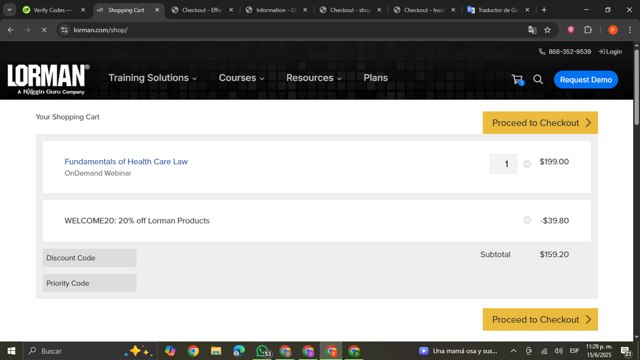Close the Shopping Cart tab
640x360 pixels.
coord(157,10)
